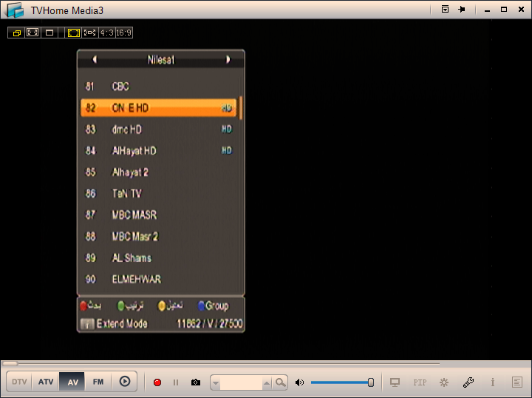Image resolution: width=532 pixels, height=398 pixels.
Task: Maximize the TVHome Media3 window
Action: pyautogui.click(x=504, y=10)
